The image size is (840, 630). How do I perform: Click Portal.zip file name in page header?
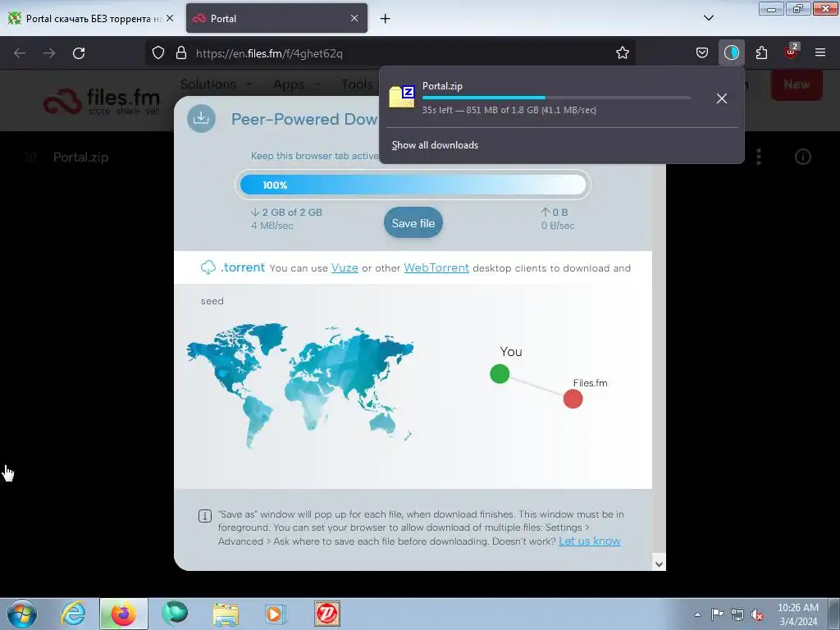81,157
